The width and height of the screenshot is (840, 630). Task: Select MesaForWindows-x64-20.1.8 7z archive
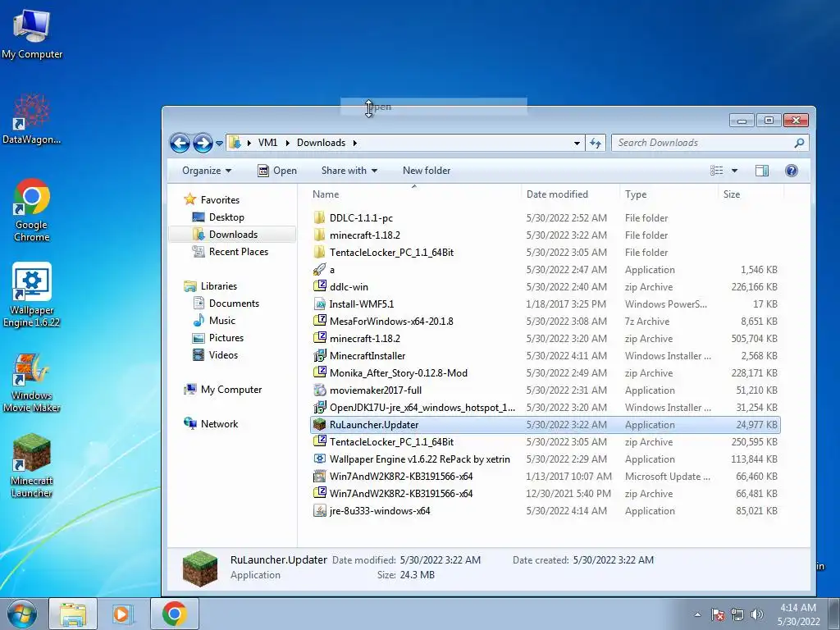[545, 322]
